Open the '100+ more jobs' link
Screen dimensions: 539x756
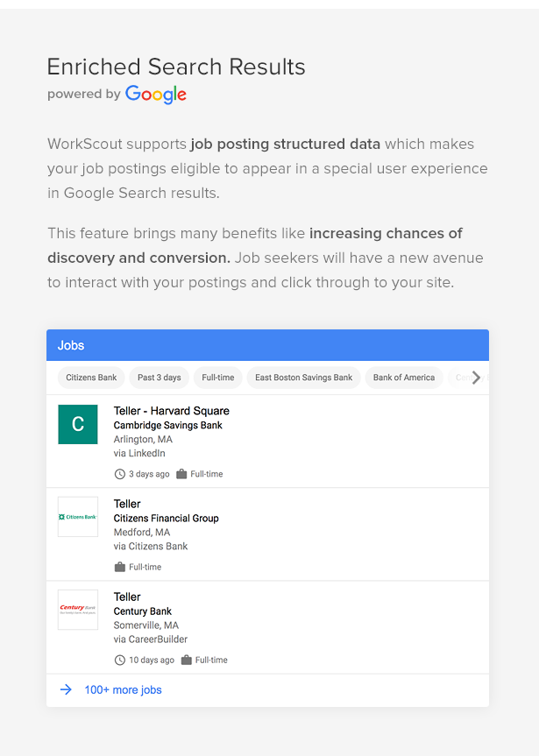(123, 689)
